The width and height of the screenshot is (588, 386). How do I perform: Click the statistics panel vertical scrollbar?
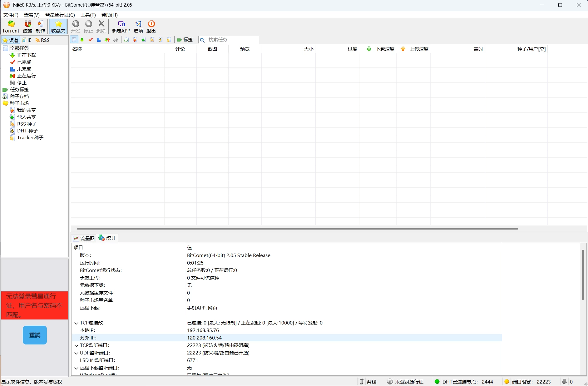583,275
